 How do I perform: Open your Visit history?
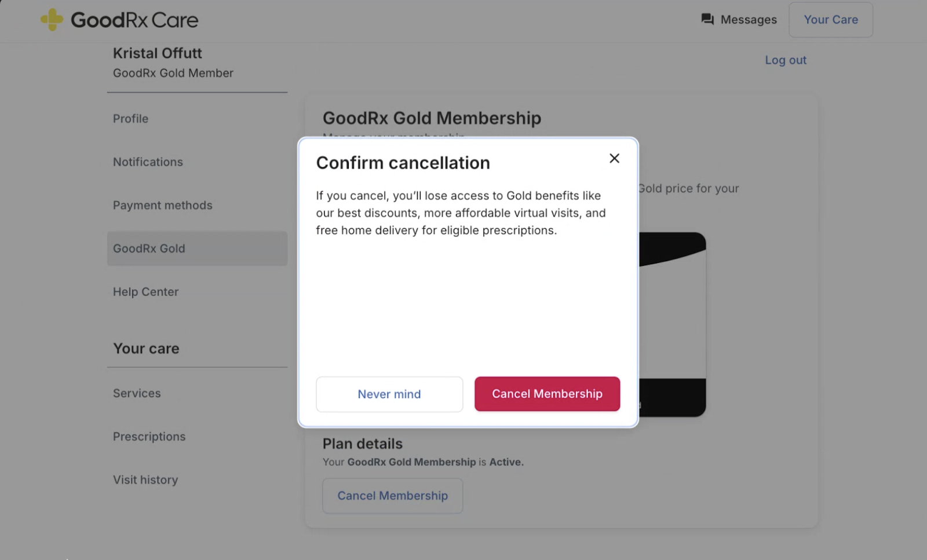[x=145, y=480]
